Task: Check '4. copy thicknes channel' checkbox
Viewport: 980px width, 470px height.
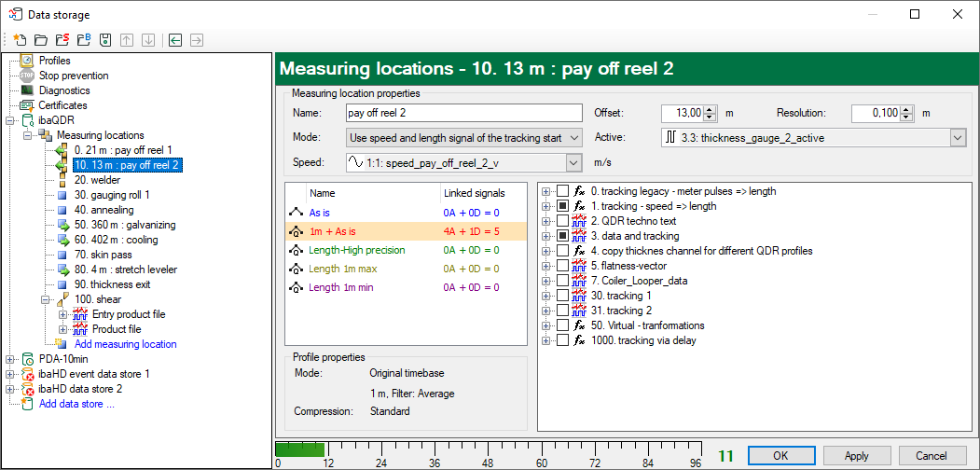Action: pos(562,251)
